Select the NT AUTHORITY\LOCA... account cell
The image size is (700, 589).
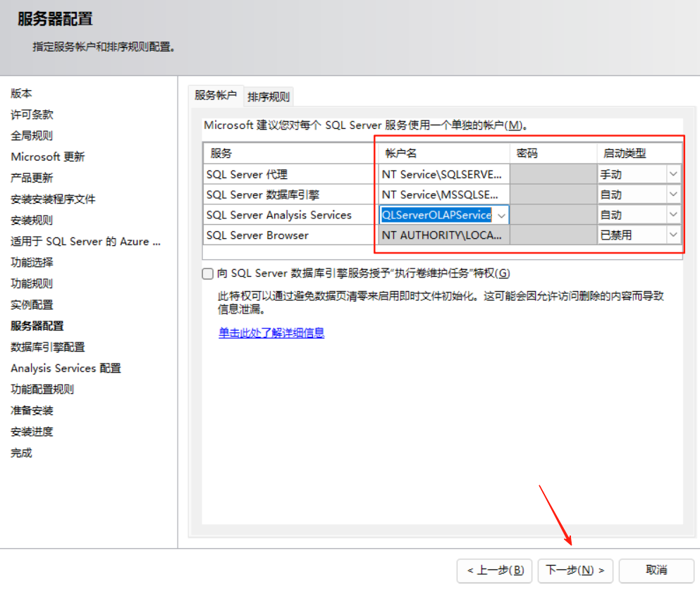point(443,235)
